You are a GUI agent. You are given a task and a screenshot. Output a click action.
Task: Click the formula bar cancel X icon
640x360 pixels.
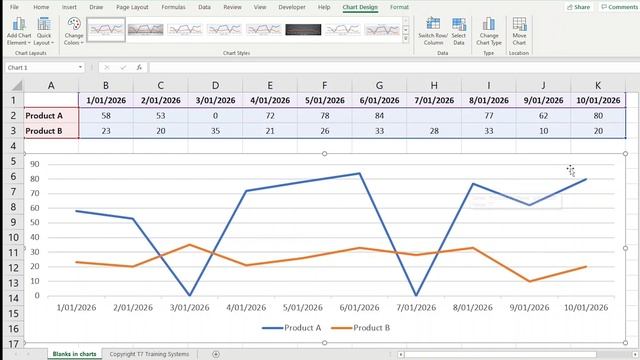(x=107, y=67)
